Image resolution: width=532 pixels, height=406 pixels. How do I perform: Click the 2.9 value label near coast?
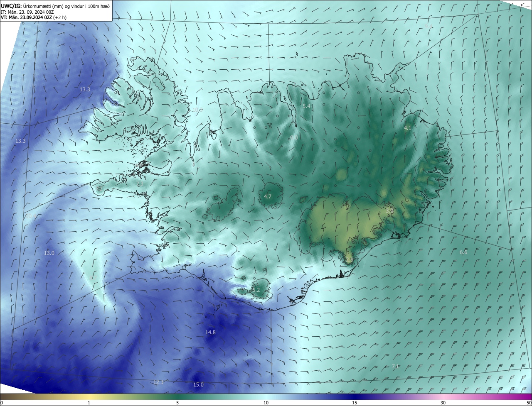(x=349, y=260)
